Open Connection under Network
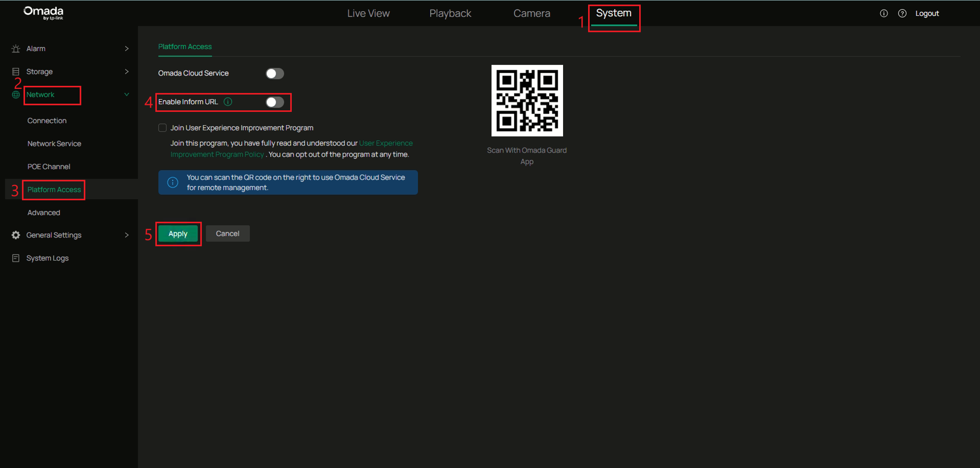Image resolution: width=980 pixels, height=468 pixels. (47, 121)
